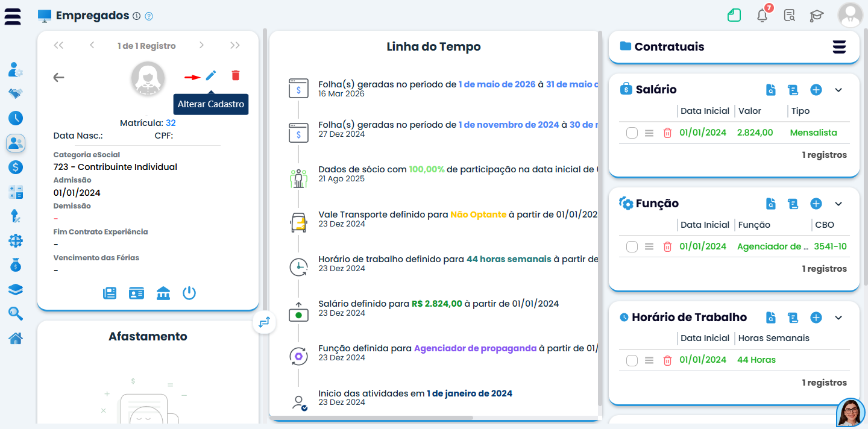Open the ID card icon below employee details
The height and width of the screenshot is (429, 868).
point(136,293)
